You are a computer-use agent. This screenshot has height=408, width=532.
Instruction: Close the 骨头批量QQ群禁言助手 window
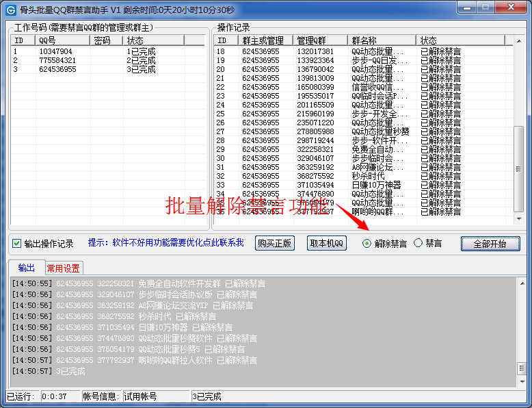tap(511, 7)
